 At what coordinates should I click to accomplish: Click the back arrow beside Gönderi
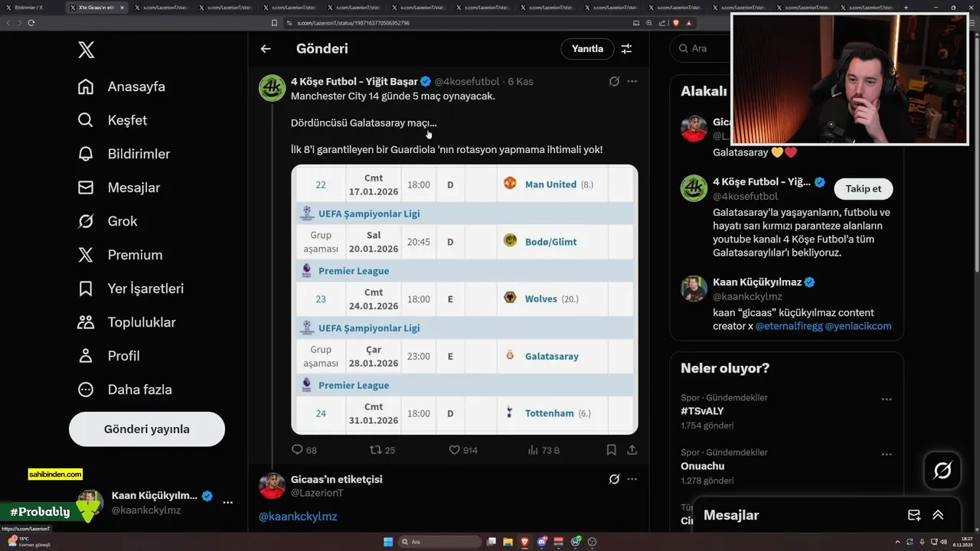pyautogui.click(x=266, y=49)
